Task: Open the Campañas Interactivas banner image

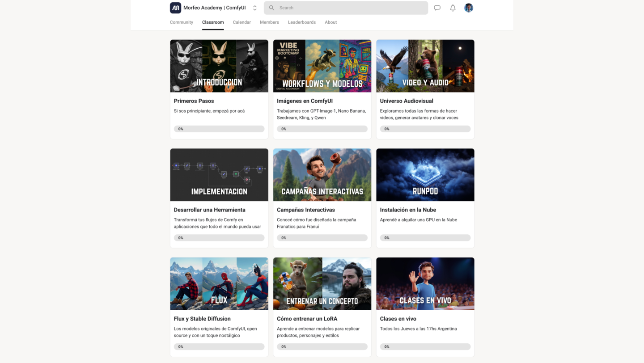Action: pyautogui.click(x=322, y=175)
